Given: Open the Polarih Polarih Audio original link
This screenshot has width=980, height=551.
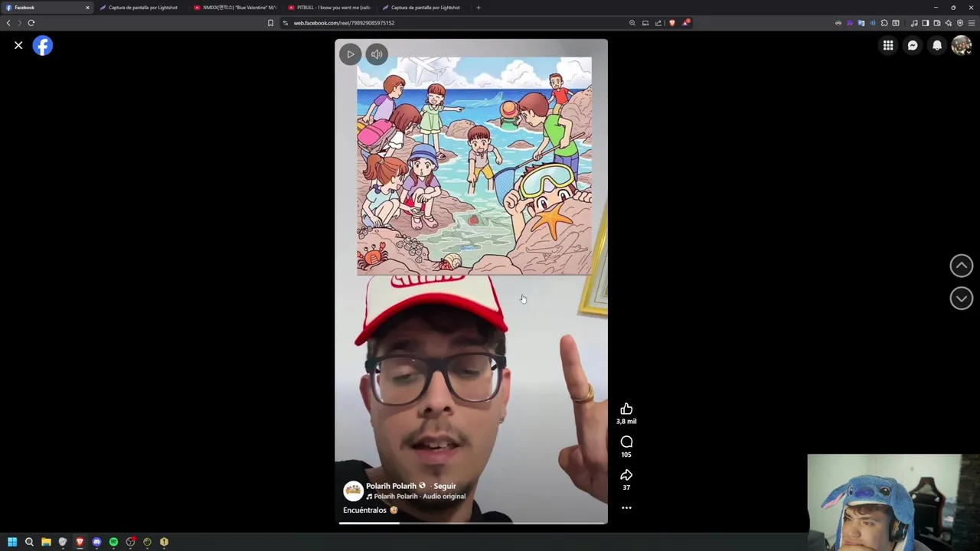Looking at the screenshot, I should 420,497.
